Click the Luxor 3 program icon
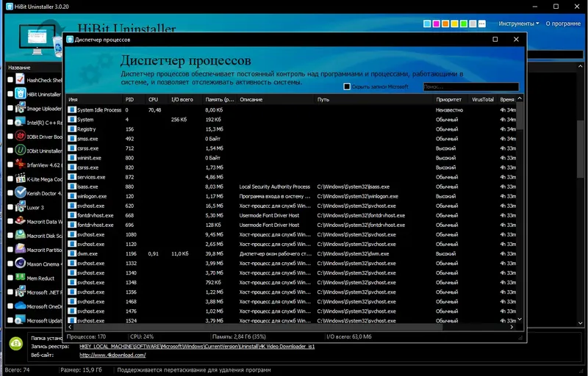 click(21, 207)
